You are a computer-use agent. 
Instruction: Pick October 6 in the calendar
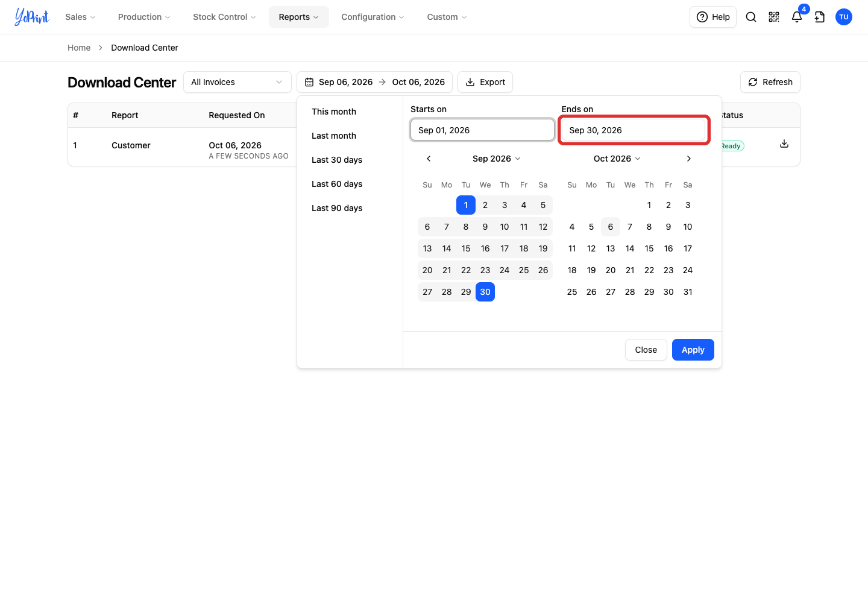click(x=611, y=227)
